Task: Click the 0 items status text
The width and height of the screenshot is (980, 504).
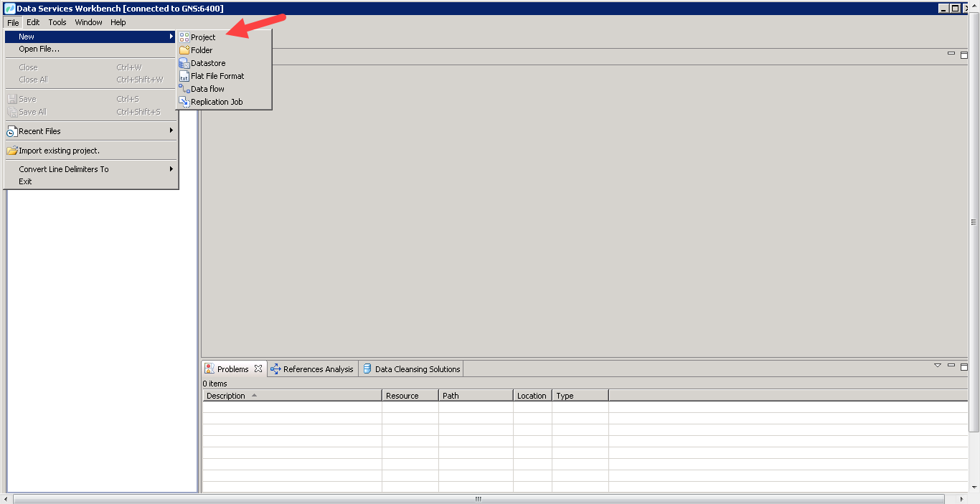Action: point(215,384)
